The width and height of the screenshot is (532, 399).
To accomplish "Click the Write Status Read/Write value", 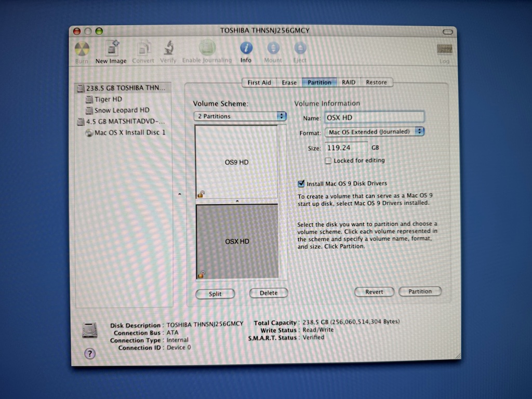I will click(x=318, y=330).
